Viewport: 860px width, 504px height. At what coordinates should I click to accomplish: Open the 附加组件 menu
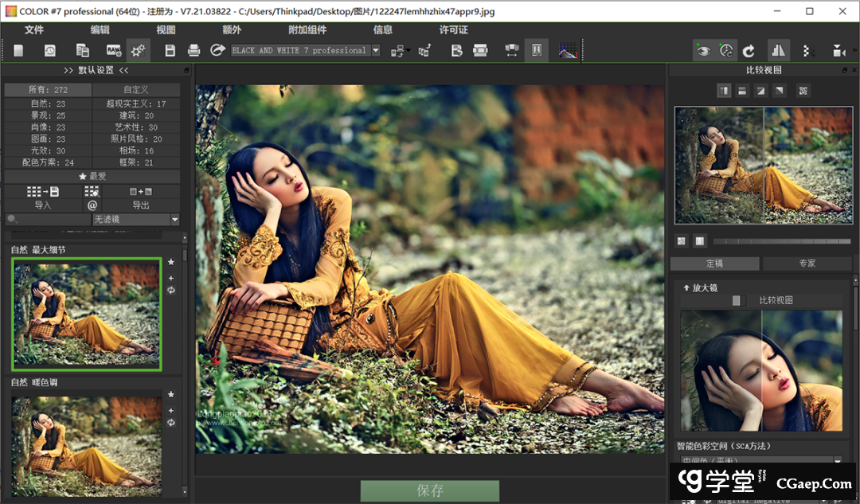pos(307,29)
